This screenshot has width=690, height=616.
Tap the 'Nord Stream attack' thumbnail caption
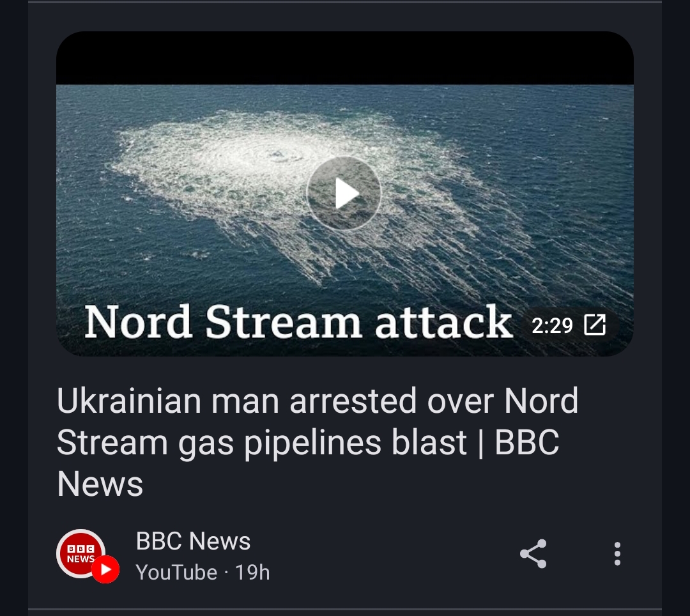coord(298,322)
